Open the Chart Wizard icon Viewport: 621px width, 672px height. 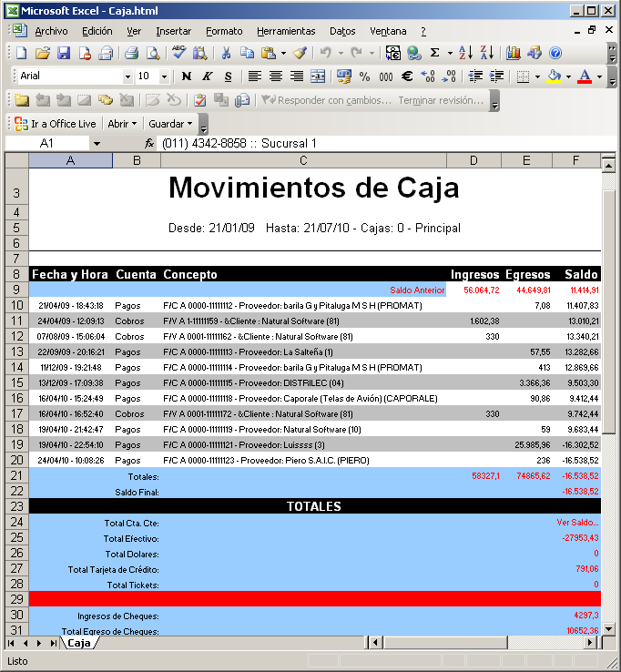pyautogui.click(x=513, y=53)
